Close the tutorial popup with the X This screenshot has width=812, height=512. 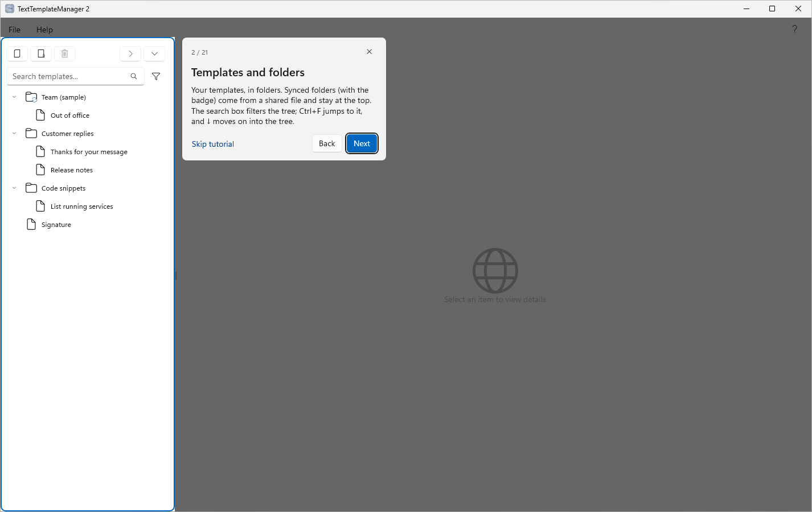click(369, 52)
